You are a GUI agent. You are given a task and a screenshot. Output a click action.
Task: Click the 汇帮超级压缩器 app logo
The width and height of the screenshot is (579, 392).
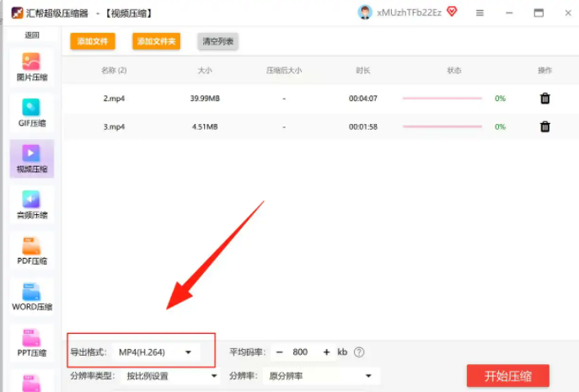tap(17, 13)
